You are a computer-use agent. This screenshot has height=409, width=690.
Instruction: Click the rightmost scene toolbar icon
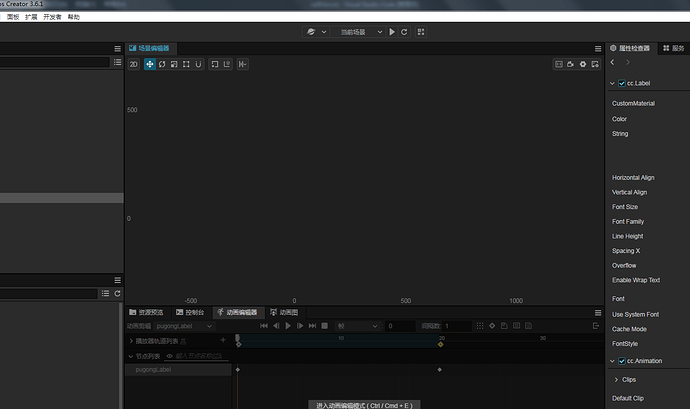(595, 64)
